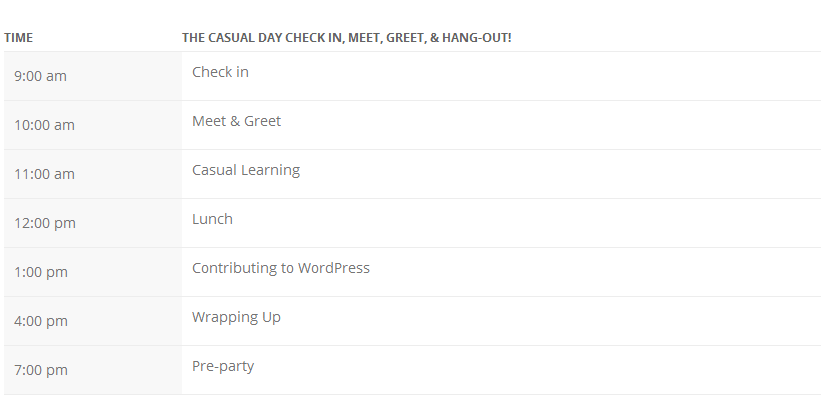Click the word Greet in Meet & Greet
This screenshot has width=821, height=396.
pos(263,121)
